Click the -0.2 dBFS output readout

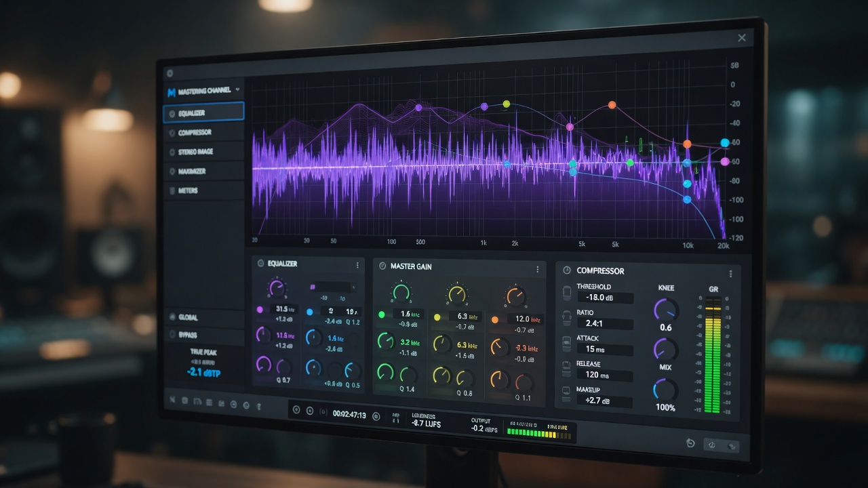point(484,429)
